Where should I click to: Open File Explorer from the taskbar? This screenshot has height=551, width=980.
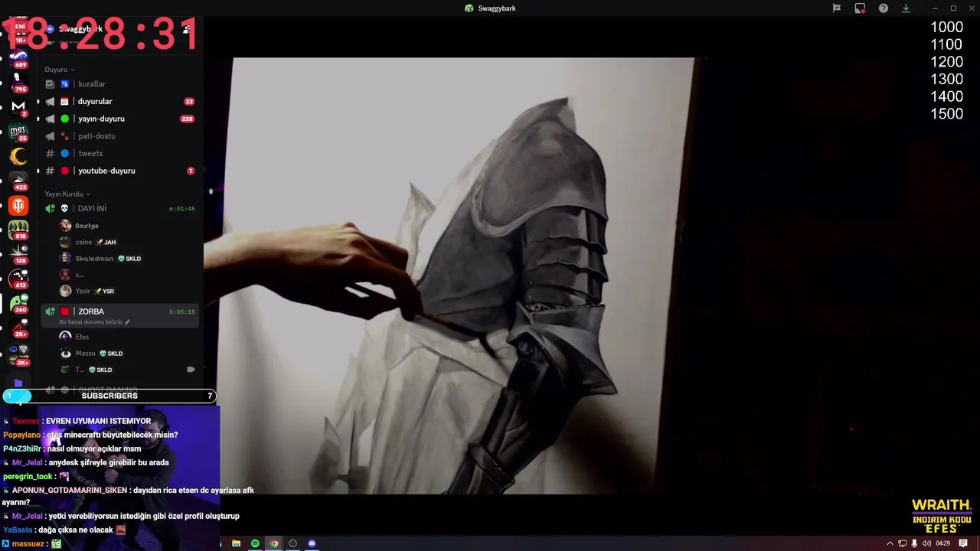point(236,543)
